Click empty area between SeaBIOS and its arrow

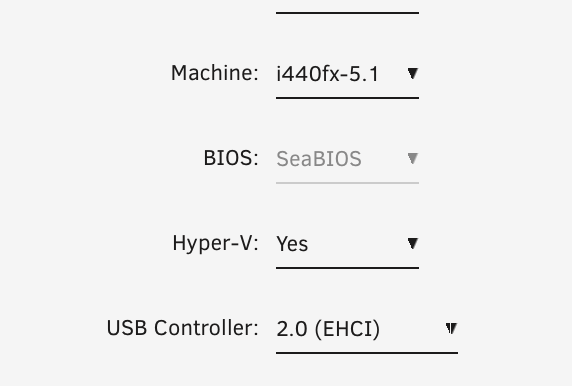(384, 159)
